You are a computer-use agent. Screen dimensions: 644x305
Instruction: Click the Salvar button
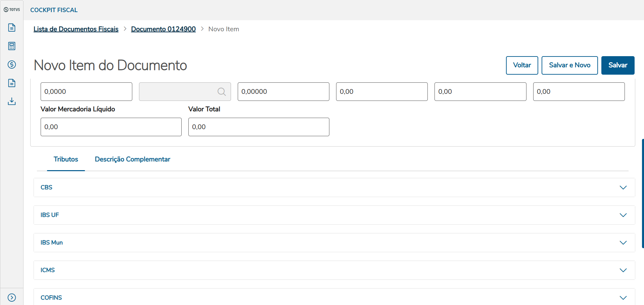point(617,65)
